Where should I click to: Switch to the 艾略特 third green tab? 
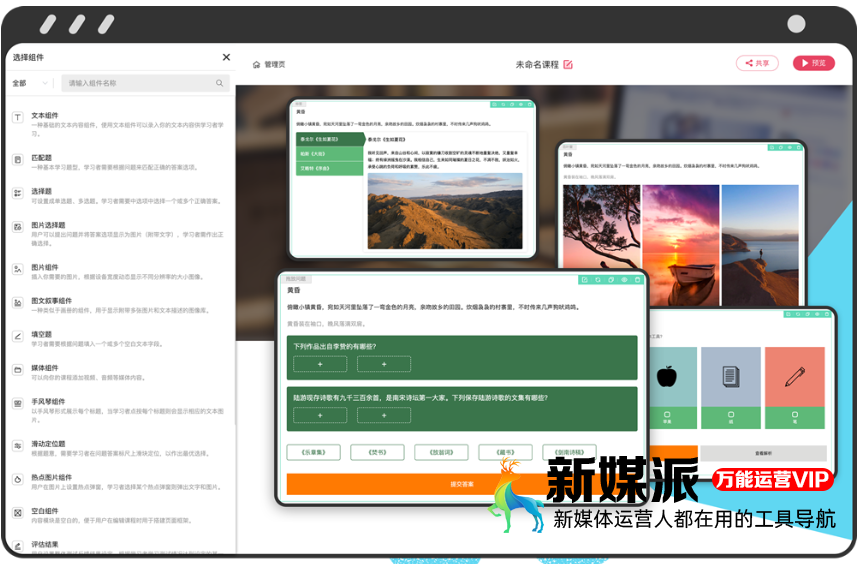(x=329, y=168)
